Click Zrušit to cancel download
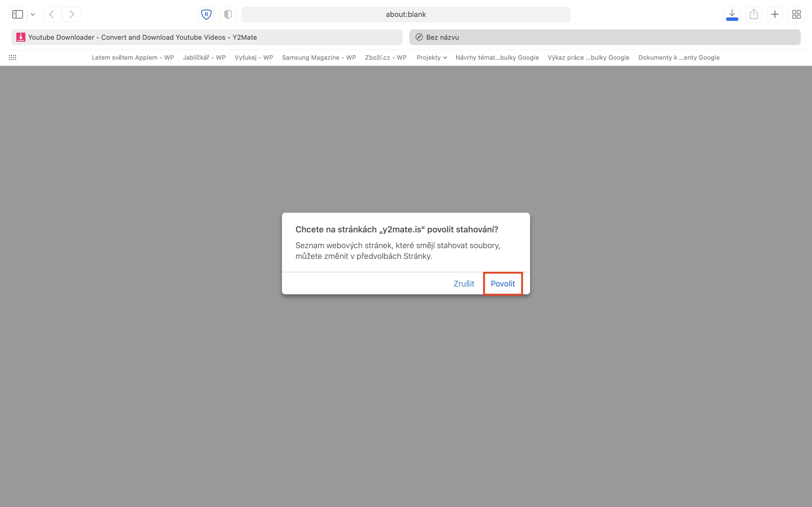Screen dimensions: 812x507 pos(464,284)
